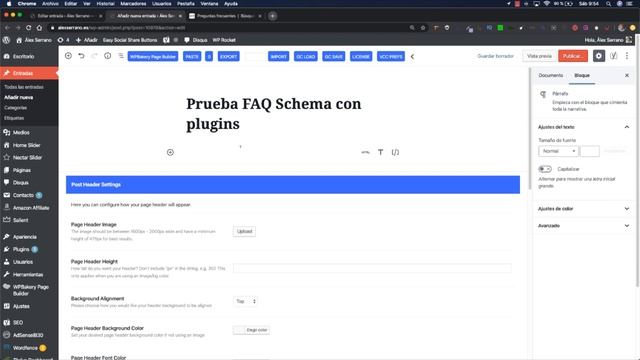Bookmark this page with the star icon
Viewport: 640px width, 360px height.
(x=423, y=28)
